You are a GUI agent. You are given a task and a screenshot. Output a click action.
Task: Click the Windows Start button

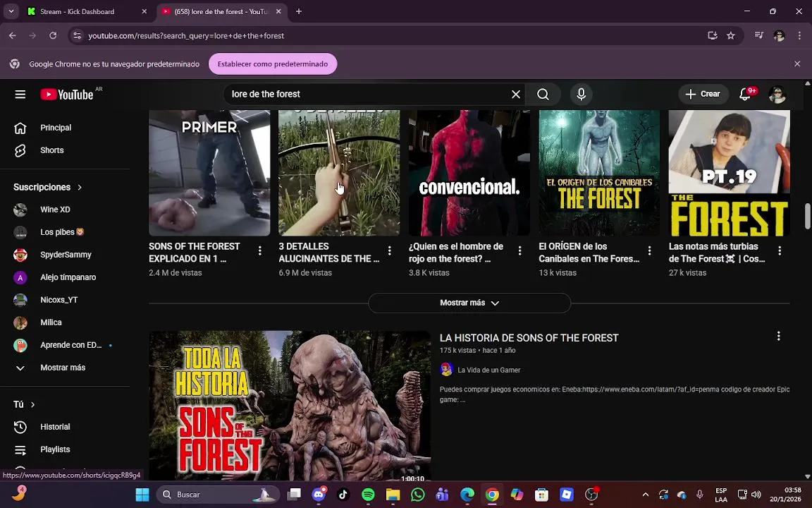point(142,495)
